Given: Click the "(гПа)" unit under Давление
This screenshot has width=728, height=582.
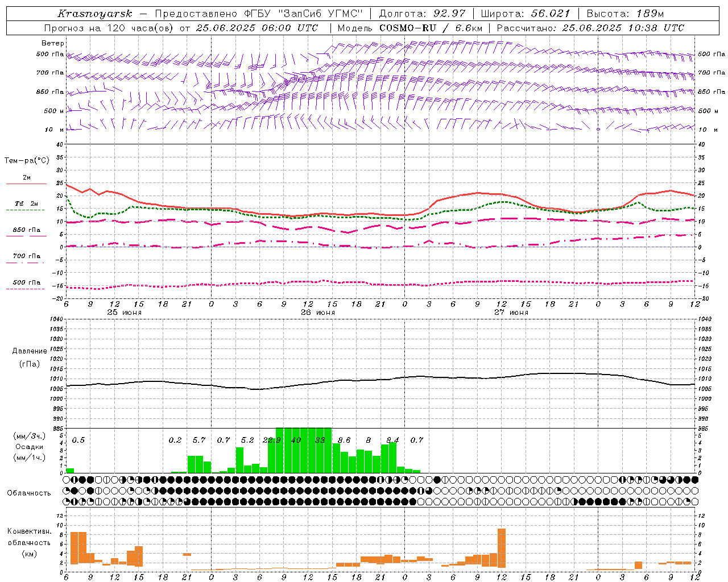Looking at the screenshot, I should [x=30, y=364].
